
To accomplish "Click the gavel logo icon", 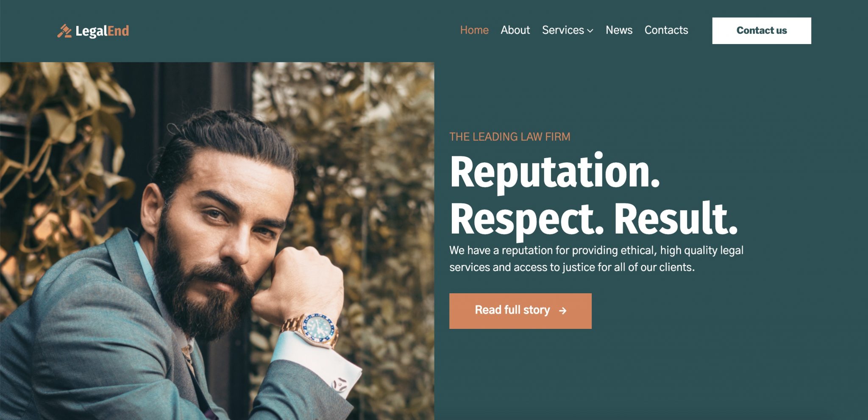I will 64,31.
